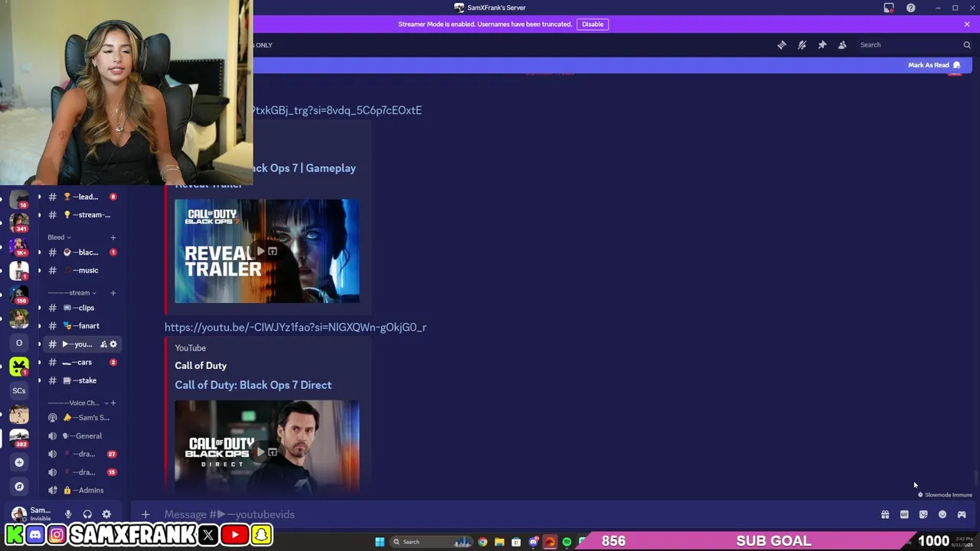
Task: Open the emoji picker
Action: pos(942,514)
